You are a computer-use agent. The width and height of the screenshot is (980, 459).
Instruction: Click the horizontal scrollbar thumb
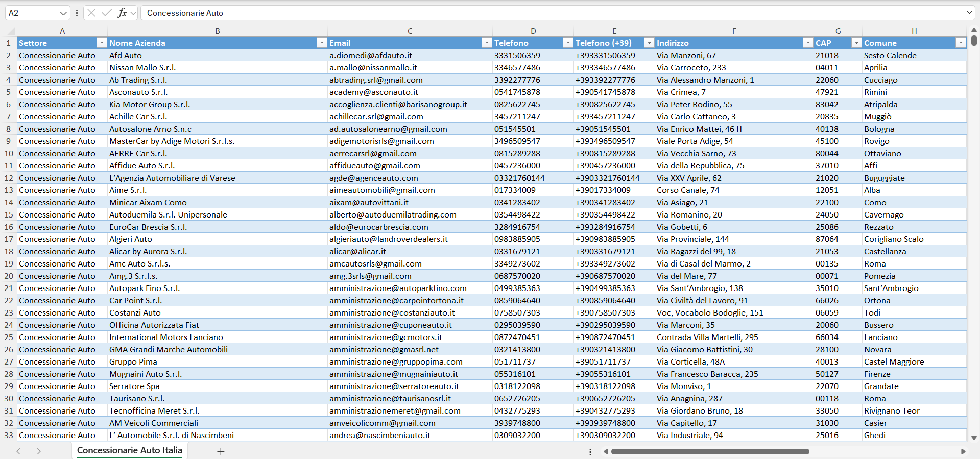click(710, 451)
